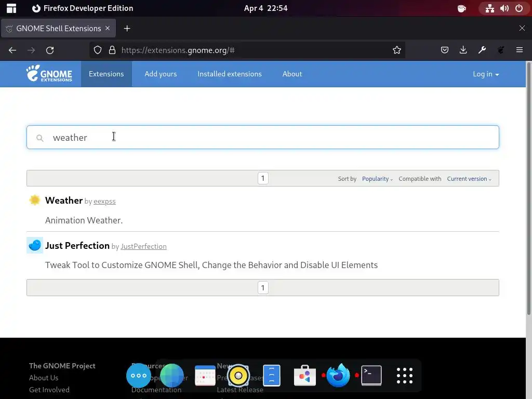
Task: Click the GNOME extension toolbar icon
Action: pos(501,50)
